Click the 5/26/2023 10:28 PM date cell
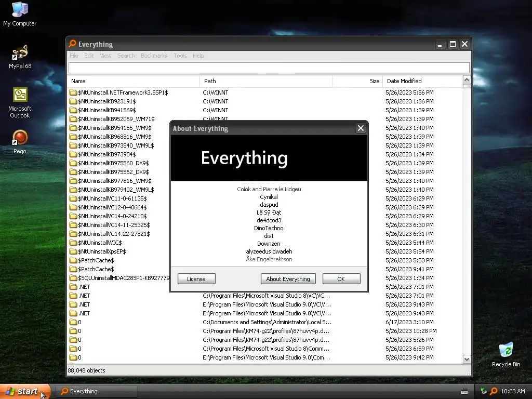The height and width of the screenshot is (399, 532). [x=411, y=331]
